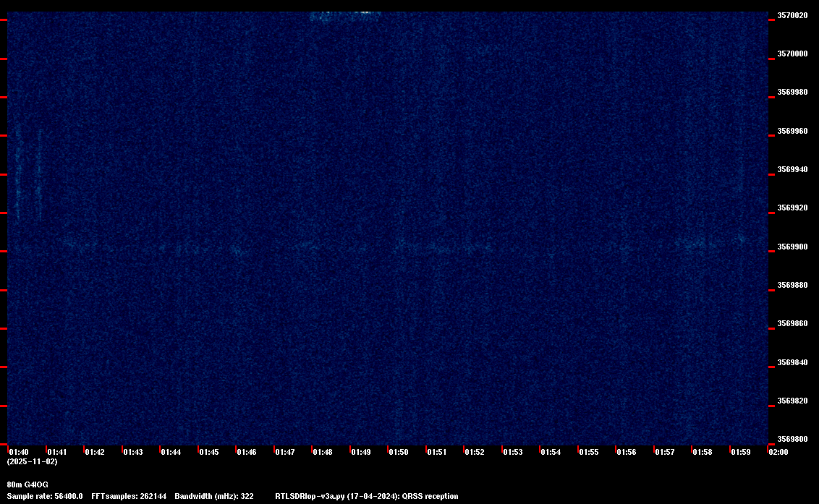Click the (2025-11-02) date text

point(33,461)
